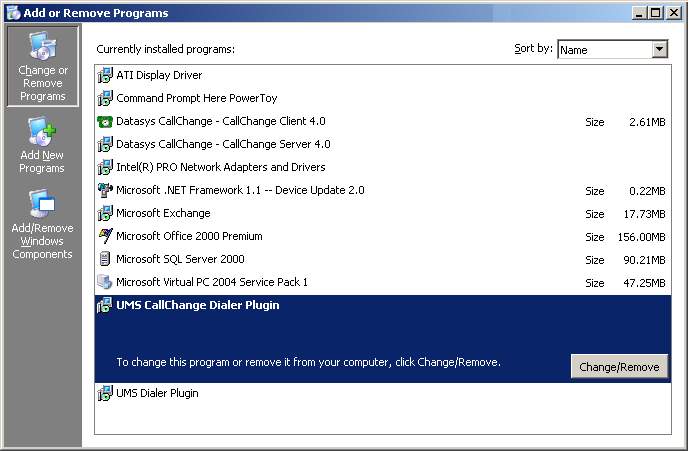Click the ATI Display Driver installer icon
688x451 pixels.
click(x=105, y=75)
